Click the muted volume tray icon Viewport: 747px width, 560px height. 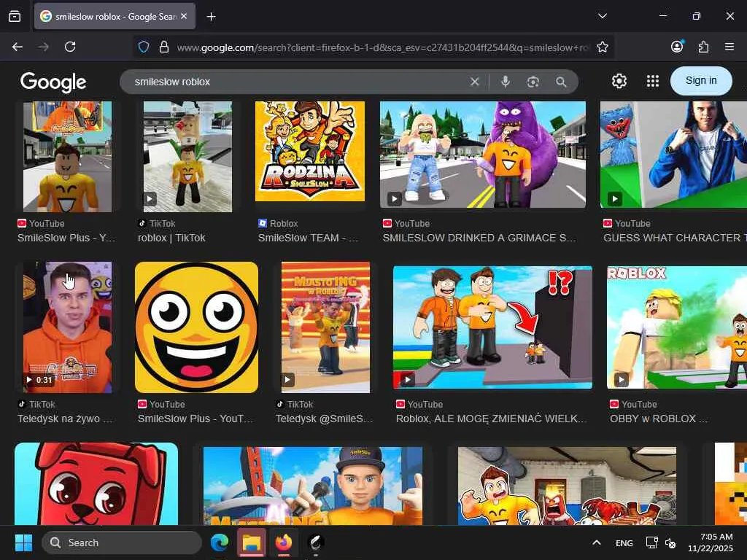click(x=670, y=542)
